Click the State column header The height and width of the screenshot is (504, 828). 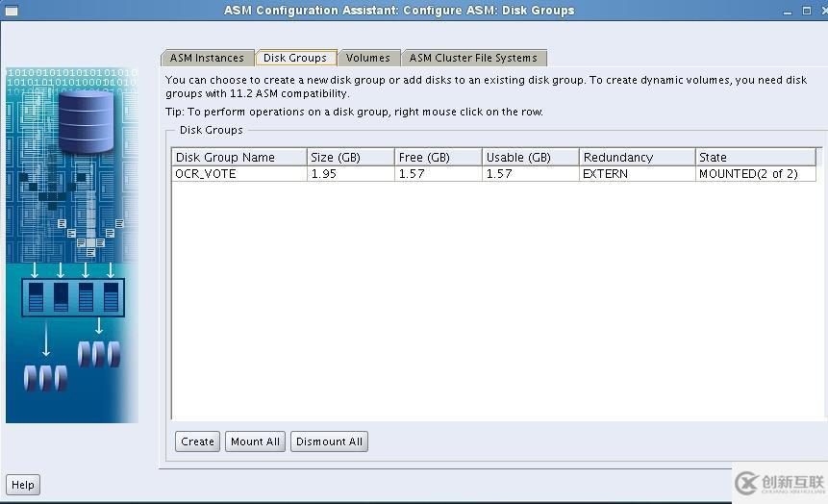coord(756,158)
